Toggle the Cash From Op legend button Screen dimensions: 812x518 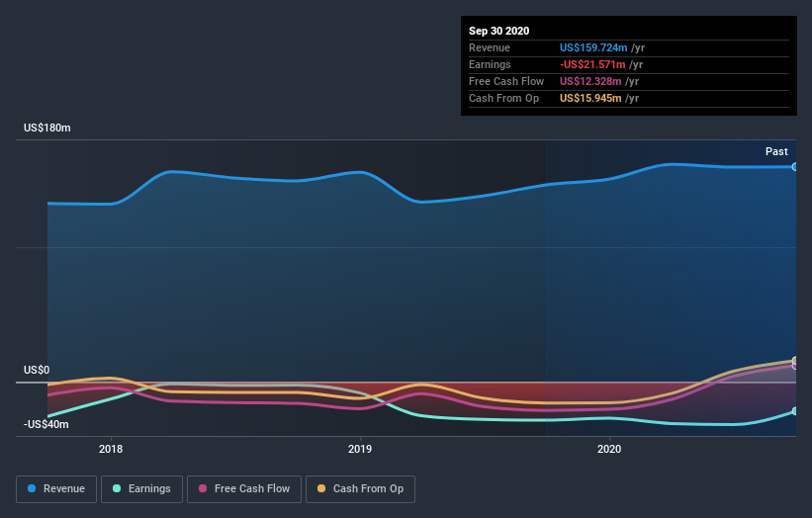pos(360,489)
